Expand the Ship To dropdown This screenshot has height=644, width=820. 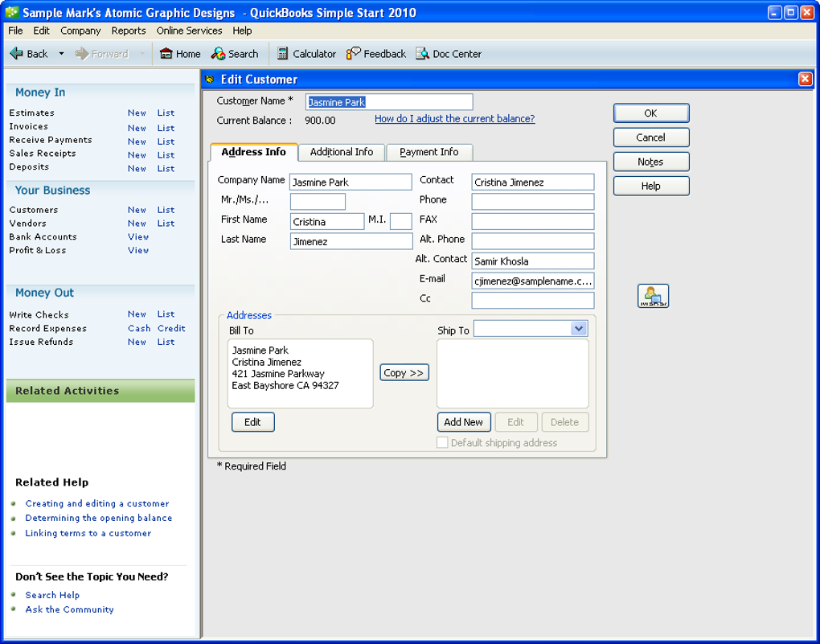pos(578,329)
